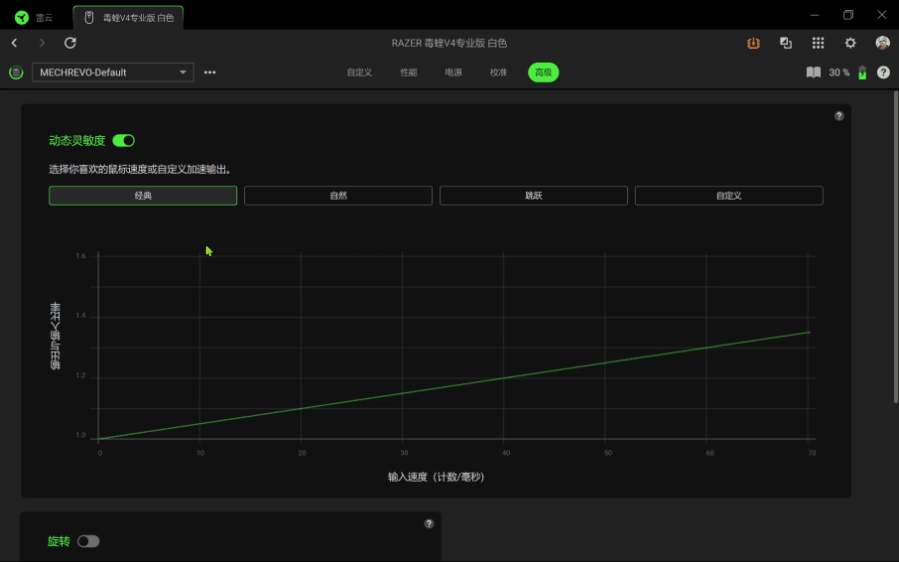Choose the 自定义 curve preset button
Viewport: 899px width, 562px height.
[729, 196]
